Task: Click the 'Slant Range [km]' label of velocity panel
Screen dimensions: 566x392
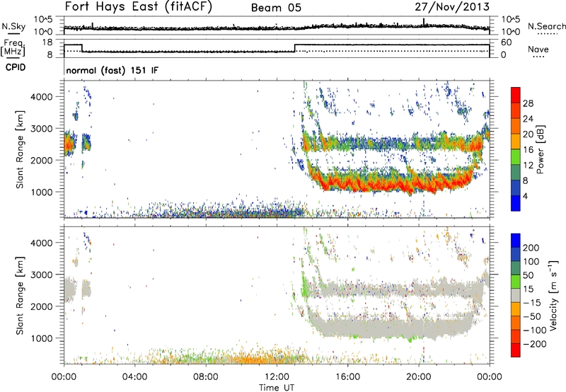Action: point(20,295)
